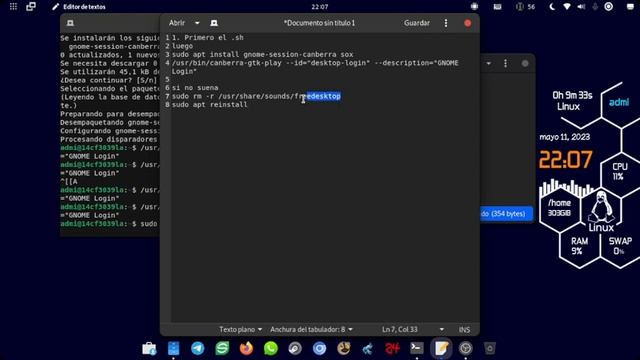Open the Anchura del tabulador dropdown

click(311, 329)
